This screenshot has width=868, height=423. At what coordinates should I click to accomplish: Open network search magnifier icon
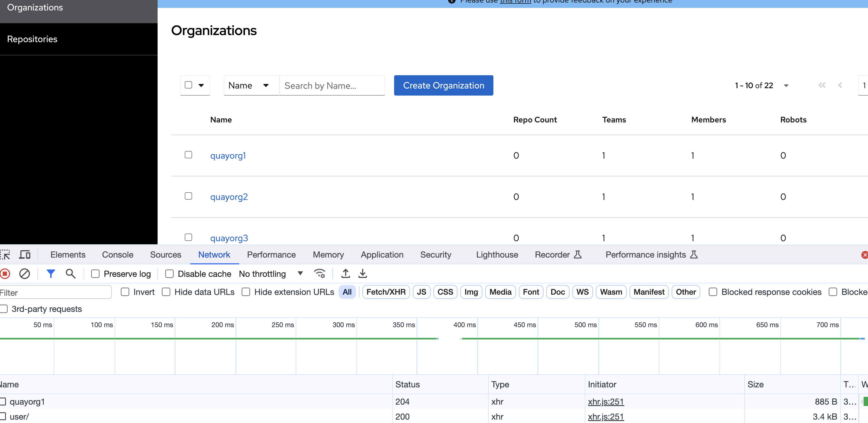[x=70, y=274]
